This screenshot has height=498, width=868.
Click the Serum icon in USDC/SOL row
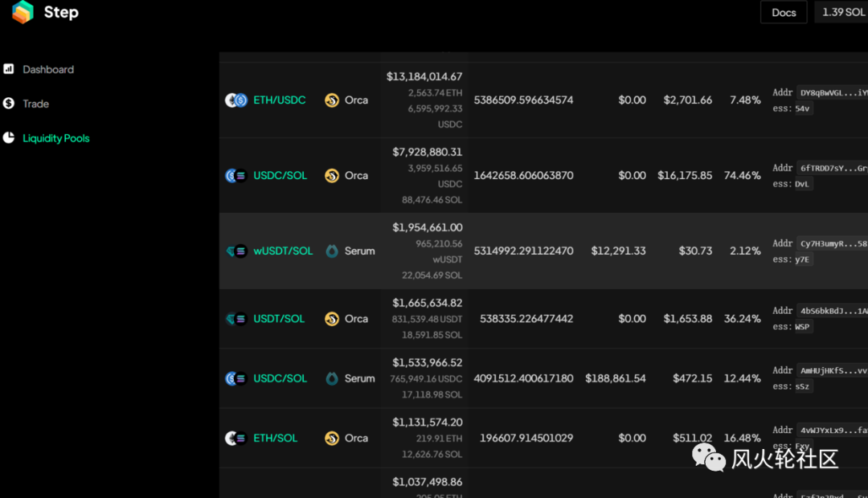[x=332, y=378]
